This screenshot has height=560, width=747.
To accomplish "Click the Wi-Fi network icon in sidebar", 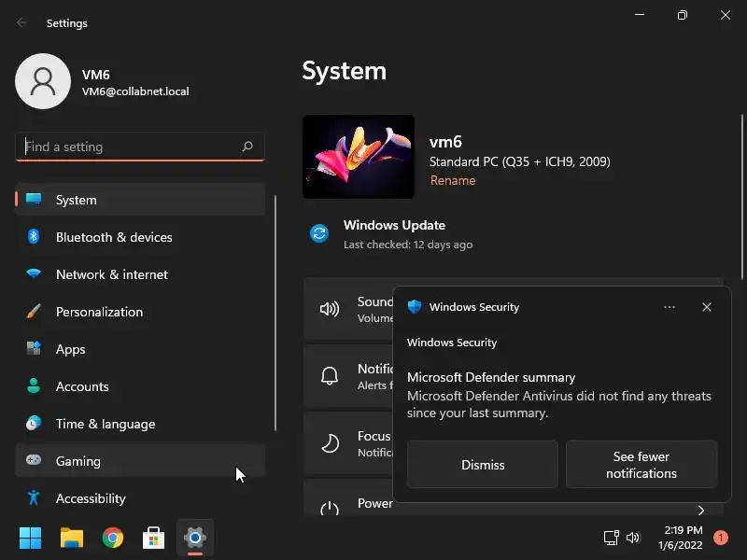I will [x=34, y=273].
